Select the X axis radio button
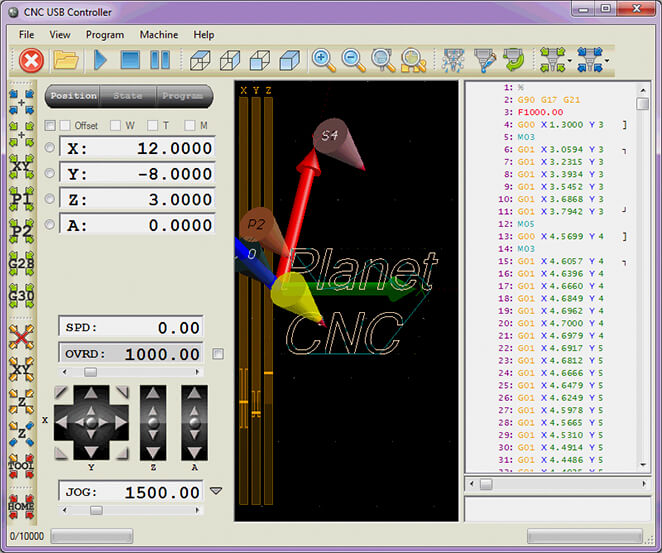Viewport: 662px width, 553px height. (49, 147)
